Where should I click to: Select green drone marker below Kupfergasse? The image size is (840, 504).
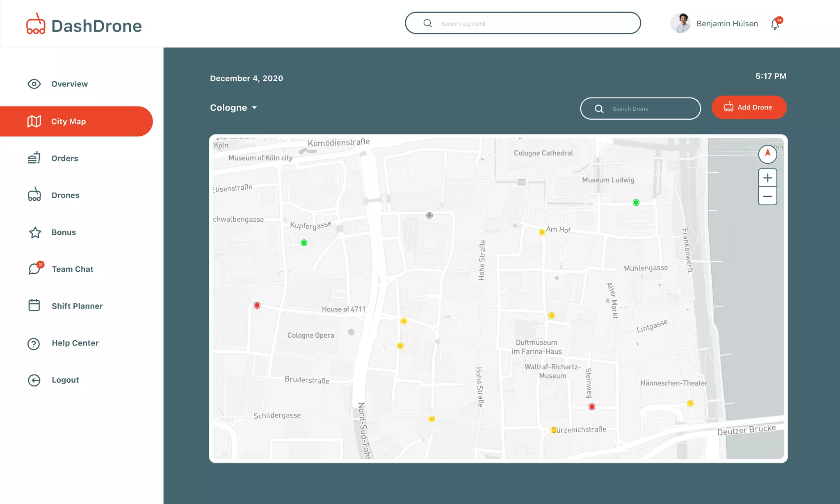(x=304, y=243)
